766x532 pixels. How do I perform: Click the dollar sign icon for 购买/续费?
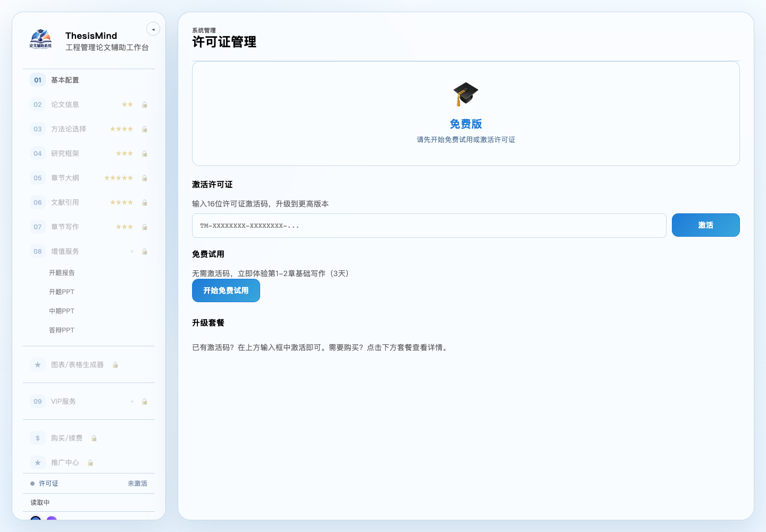[x=38, y=438]
